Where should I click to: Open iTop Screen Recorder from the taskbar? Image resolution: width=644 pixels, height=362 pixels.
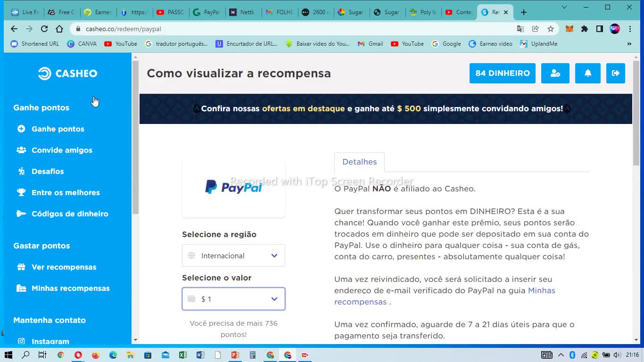pos(305,355)
